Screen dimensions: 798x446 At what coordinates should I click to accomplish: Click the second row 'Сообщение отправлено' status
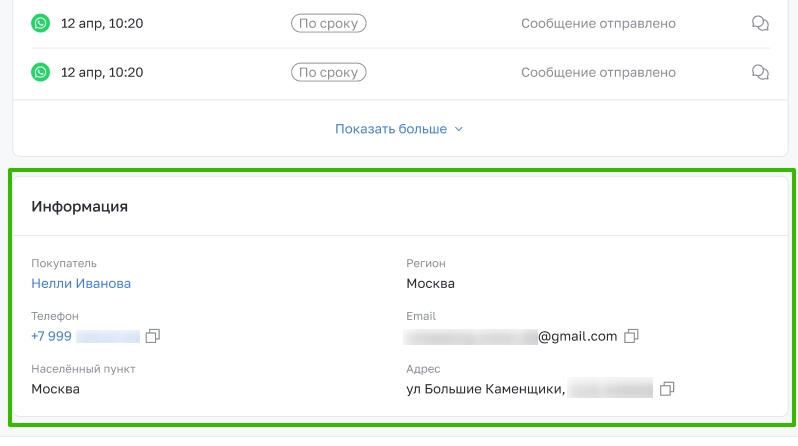coord(598,72)
